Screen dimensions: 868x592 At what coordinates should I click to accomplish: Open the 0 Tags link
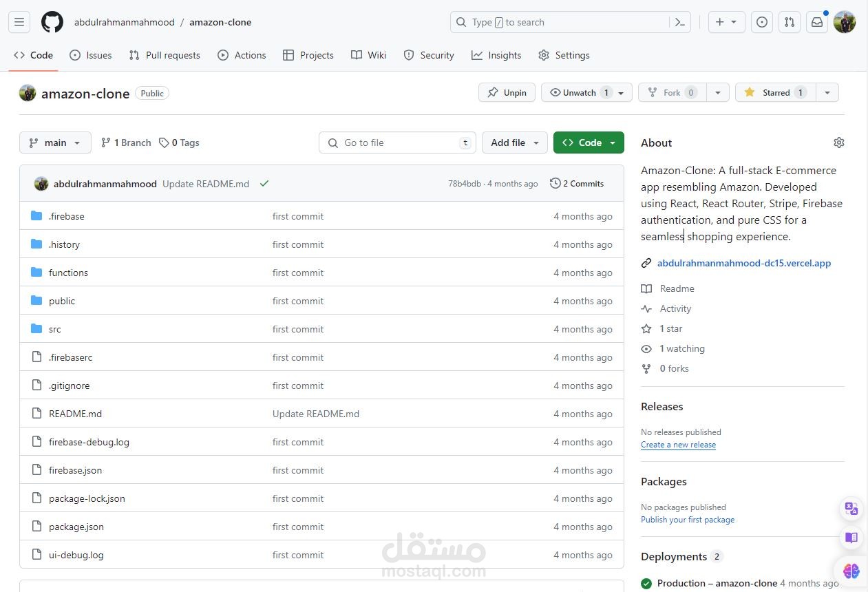tap(179, 142)
